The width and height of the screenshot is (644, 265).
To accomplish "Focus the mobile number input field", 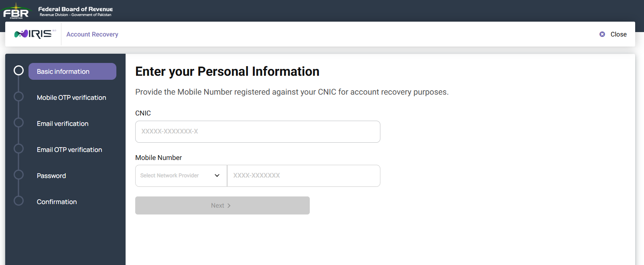I will point(304,176).
